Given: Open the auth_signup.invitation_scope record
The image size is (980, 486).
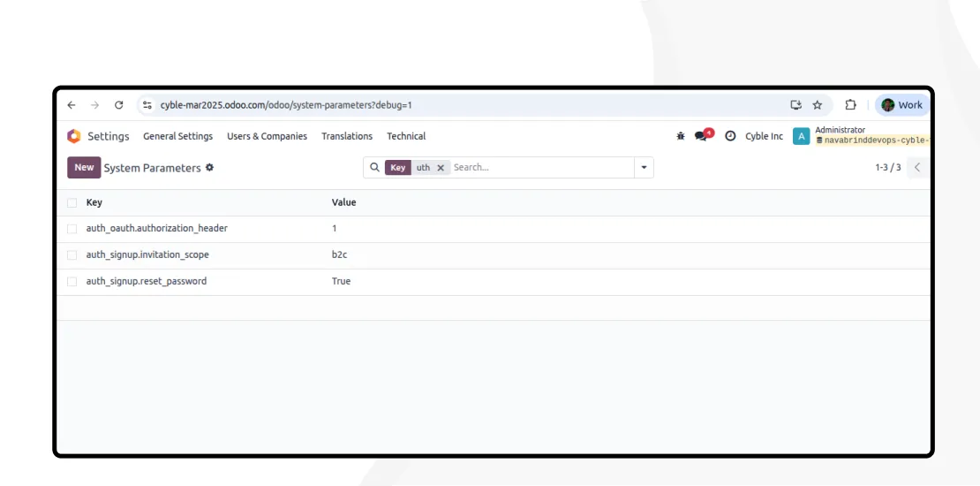Looking at the screenshot, I should point(147,254).
